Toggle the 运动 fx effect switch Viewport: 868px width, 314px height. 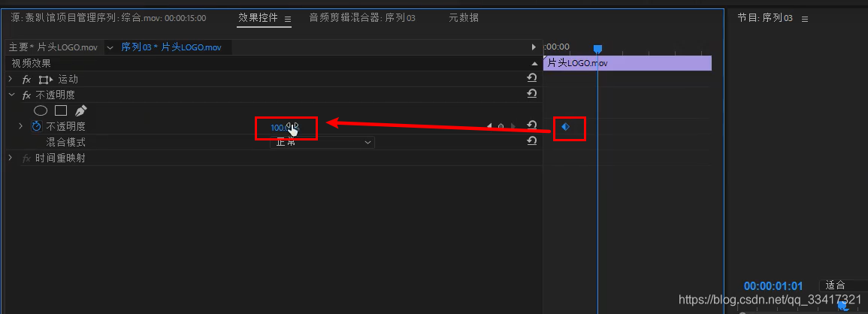coord(26,80)
